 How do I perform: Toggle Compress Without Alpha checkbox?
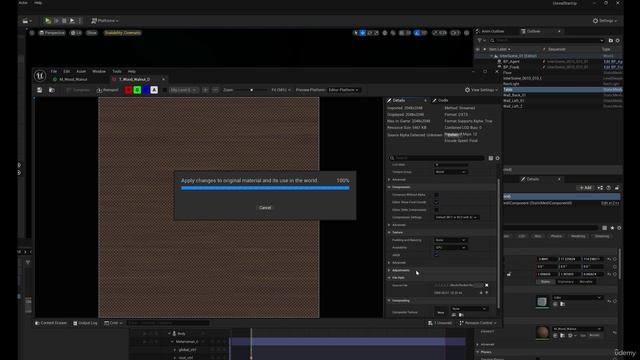(x=436, y=195)
